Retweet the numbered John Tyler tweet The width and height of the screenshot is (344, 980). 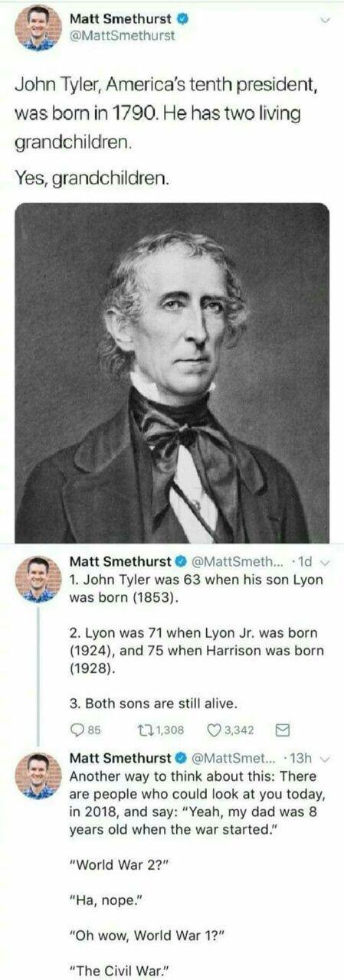click(146, 730)
